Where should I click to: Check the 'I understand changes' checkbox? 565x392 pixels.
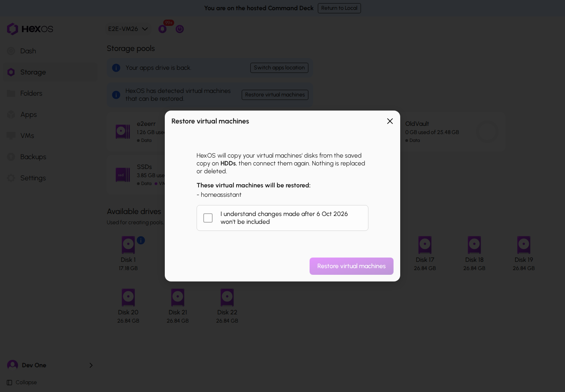[208, 218]
